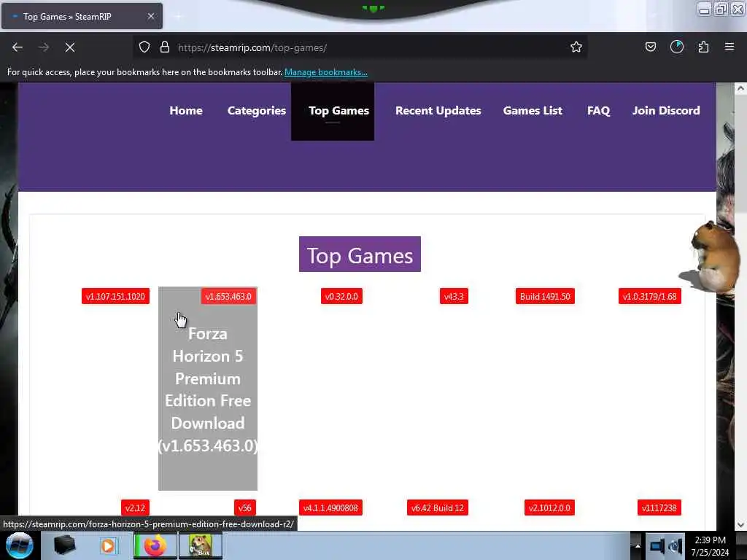Switch to Firefox in the taskbar
The image size is (747, 560).
point(155,545)
